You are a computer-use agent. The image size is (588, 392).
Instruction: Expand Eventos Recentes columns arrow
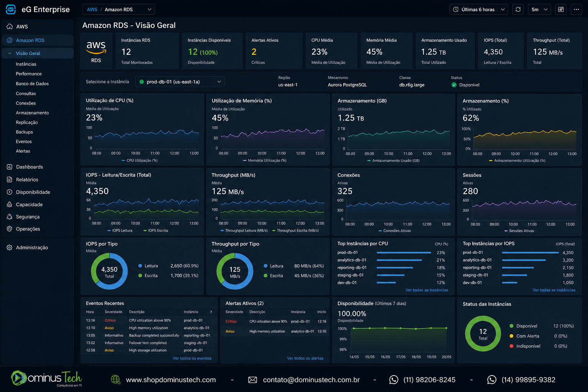211,312
